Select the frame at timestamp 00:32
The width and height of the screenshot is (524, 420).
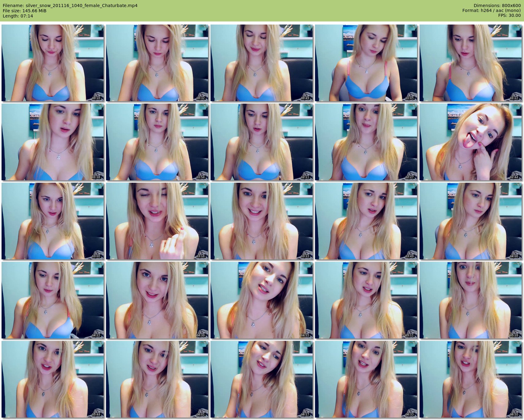point(157,63)
